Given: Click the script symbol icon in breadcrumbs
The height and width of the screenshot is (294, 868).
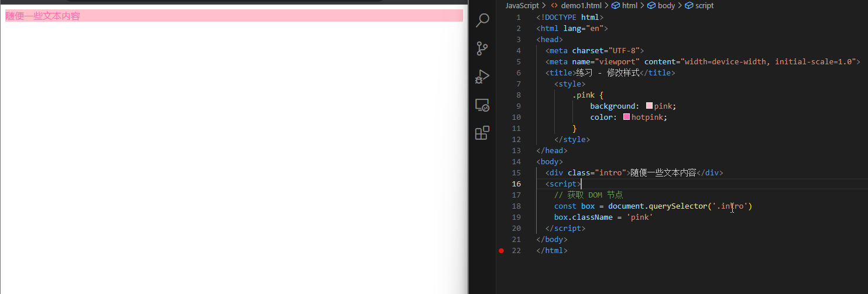Looking at the screenshot, I should 689,5.
